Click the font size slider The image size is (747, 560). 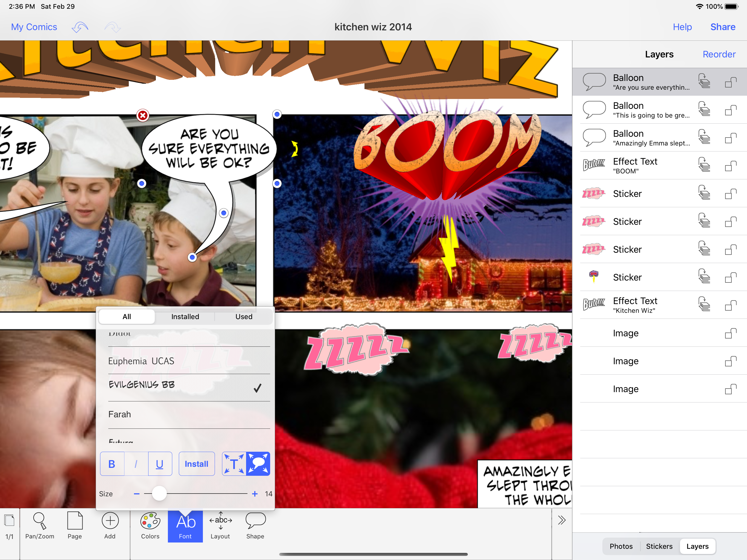(159, 494)
